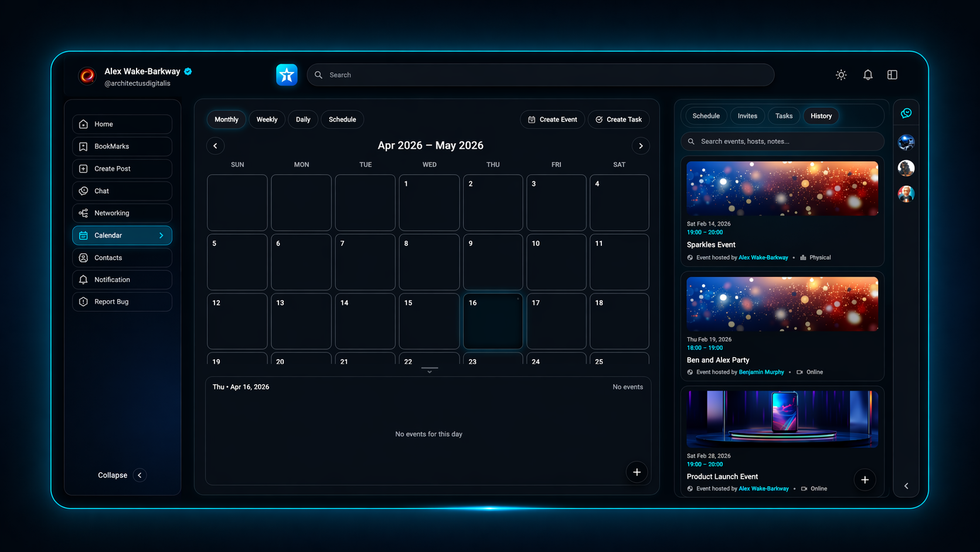Open the right panel Schedule tab
The width and height of the screenshot is (980, 552).
[x=706, y=116]
